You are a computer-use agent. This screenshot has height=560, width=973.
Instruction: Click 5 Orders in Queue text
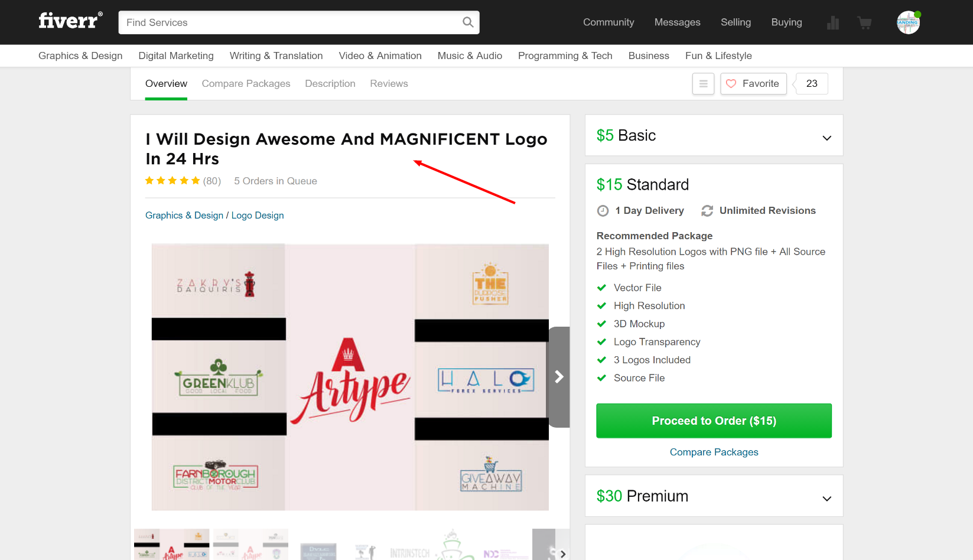[x=275, y=181]
